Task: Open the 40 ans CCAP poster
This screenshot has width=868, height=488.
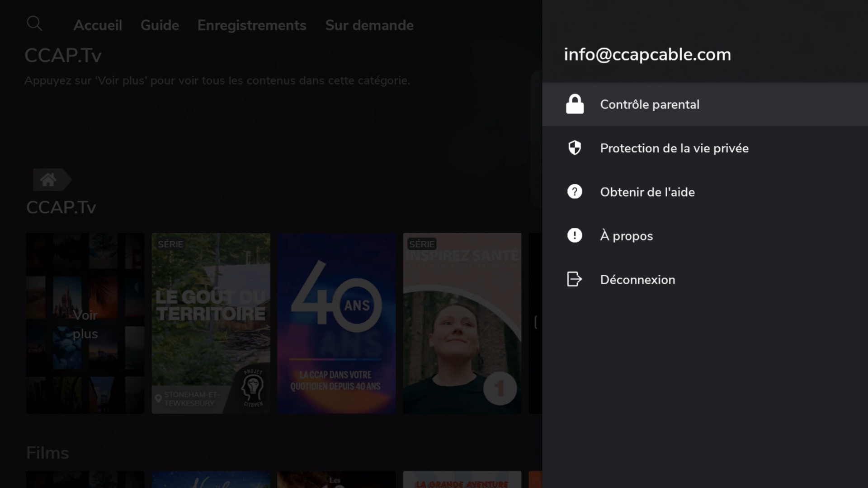Action: pos(336,324)
